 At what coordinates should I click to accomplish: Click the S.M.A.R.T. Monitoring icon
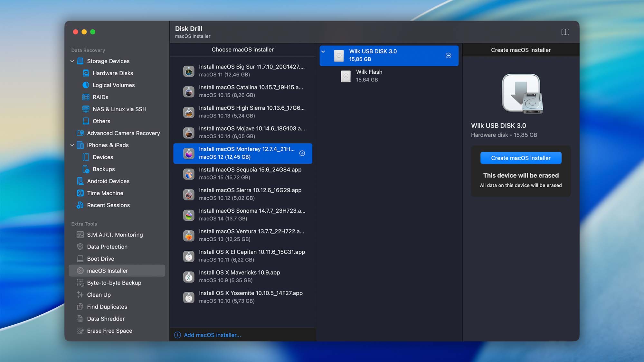coord(80,235)
